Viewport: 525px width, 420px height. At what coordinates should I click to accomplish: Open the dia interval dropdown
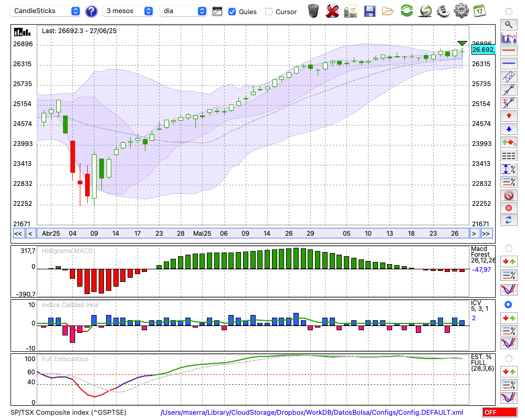click(183, 11)
